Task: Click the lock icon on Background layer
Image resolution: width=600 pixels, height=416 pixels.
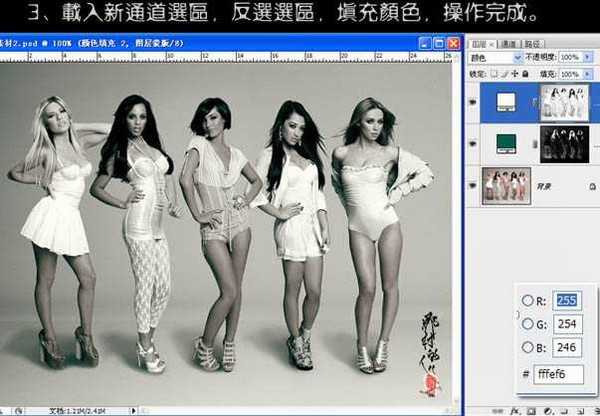Action: pyautogui.click(x=590, y=185)
